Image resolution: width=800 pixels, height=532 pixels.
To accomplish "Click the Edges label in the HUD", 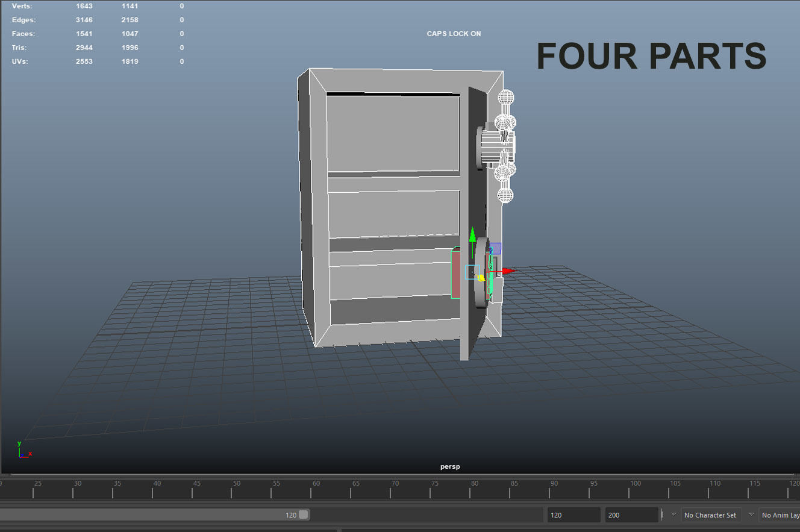I will click(24, 20).
